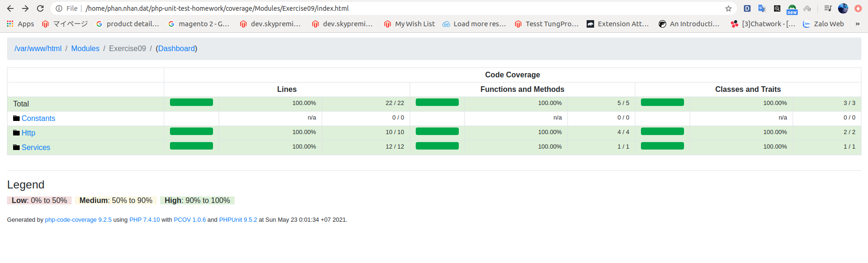Viewport: 868px width, 263px height.
Task: Click the Functions and Methods column header
Action: pos(522,90)
